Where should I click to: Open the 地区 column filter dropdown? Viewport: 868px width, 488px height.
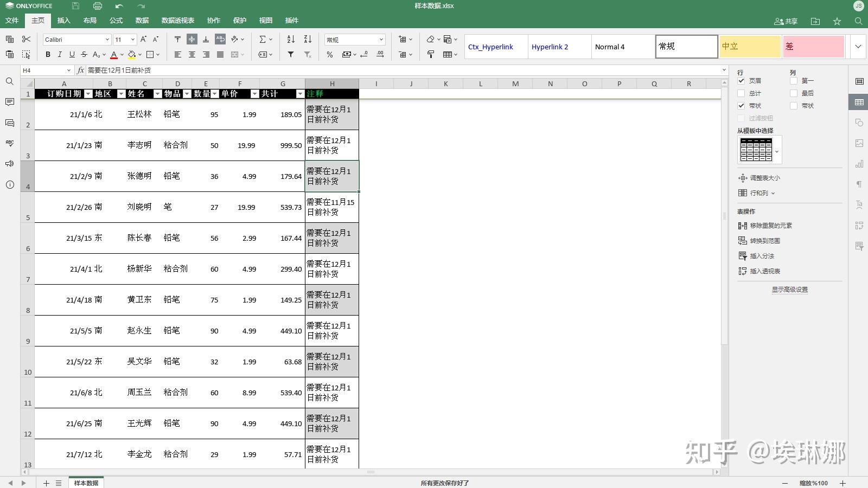[121, 94]
